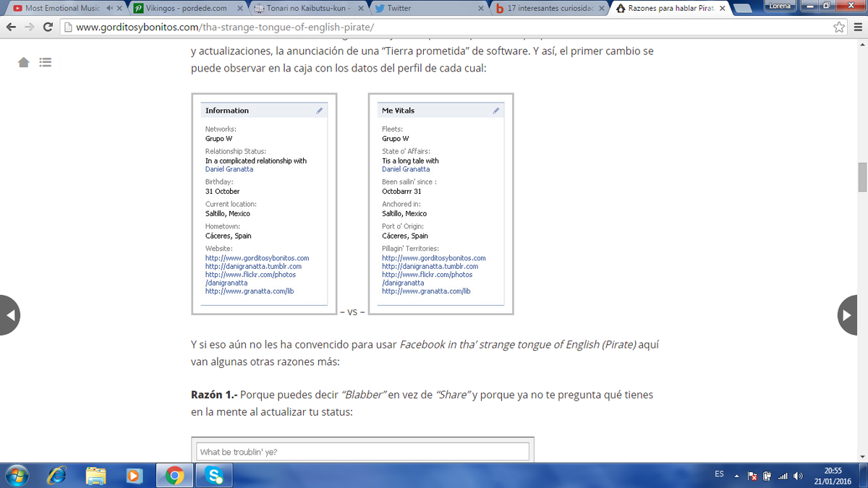Image resolution: width=868 pixels, height=488 pixels.
Task: Reload the current page
Action: click(x=48, y=27)
